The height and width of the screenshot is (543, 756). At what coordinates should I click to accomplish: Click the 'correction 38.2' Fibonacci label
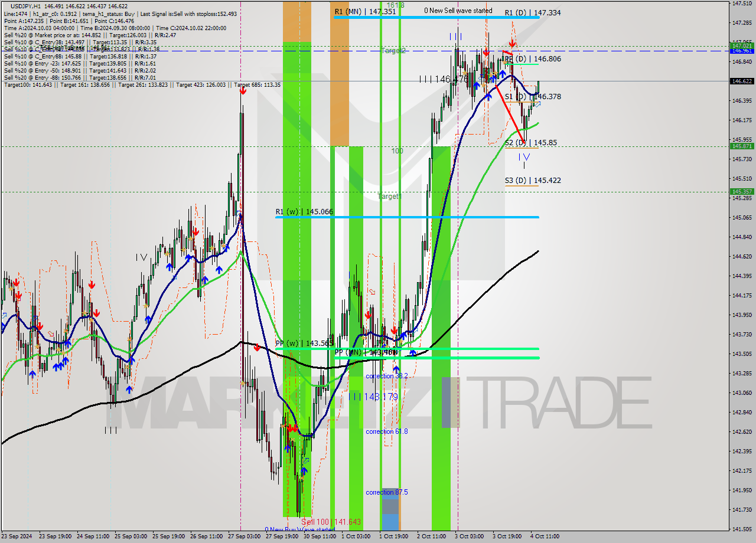[x=386, y=376]
